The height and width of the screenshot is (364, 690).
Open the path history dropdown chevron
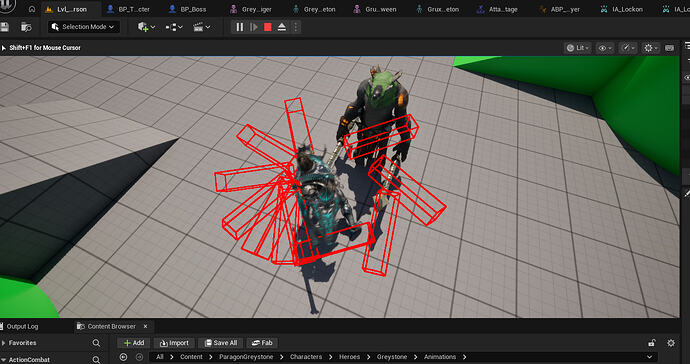(649, 357)
